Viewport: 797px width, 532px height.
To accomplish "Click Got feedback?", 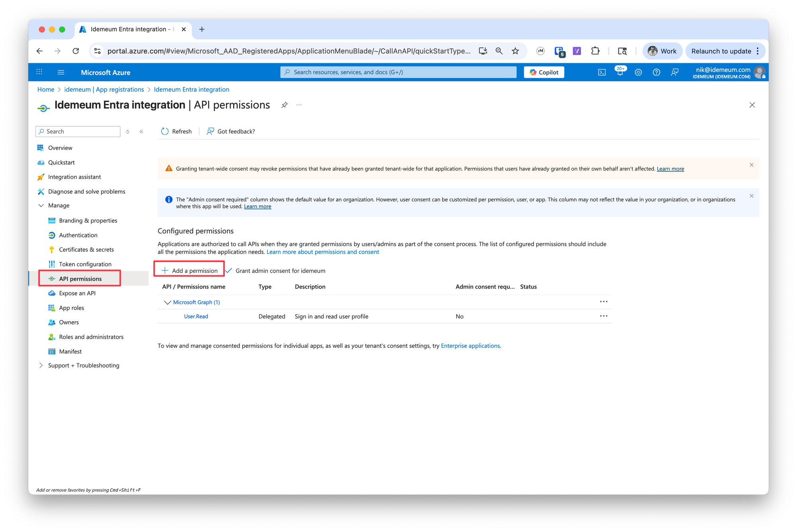I will point(230,132).
